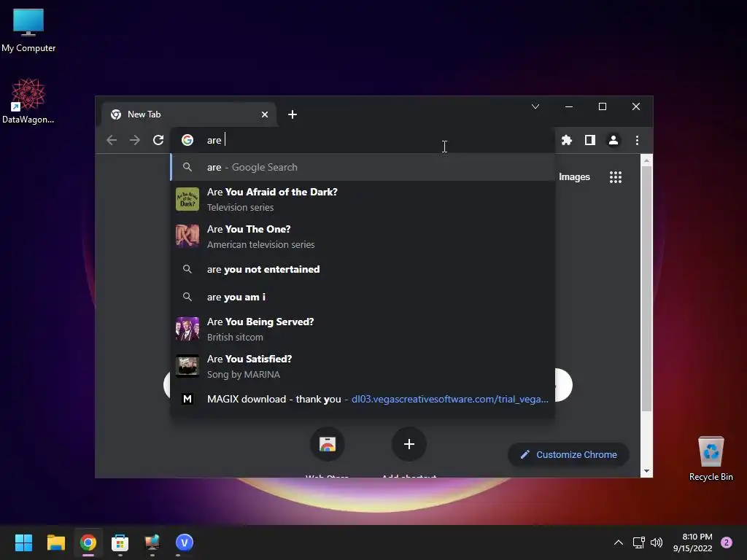Open the Google apps grid
Image resolution: width=747 pixels, height=560 pixels.
click(x=616, y=177)
